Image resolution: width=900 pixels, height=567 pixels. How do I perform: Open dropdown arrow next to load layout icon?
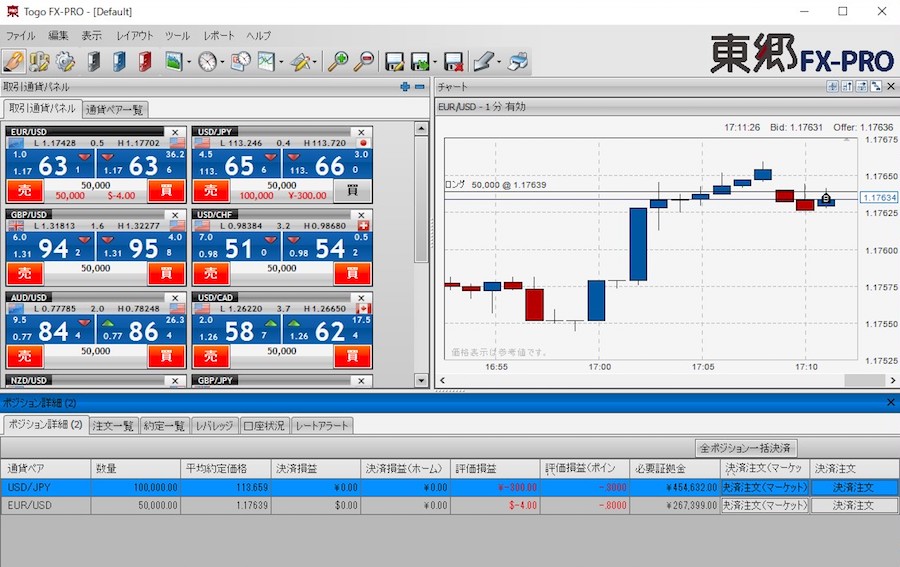coord(435,62)
